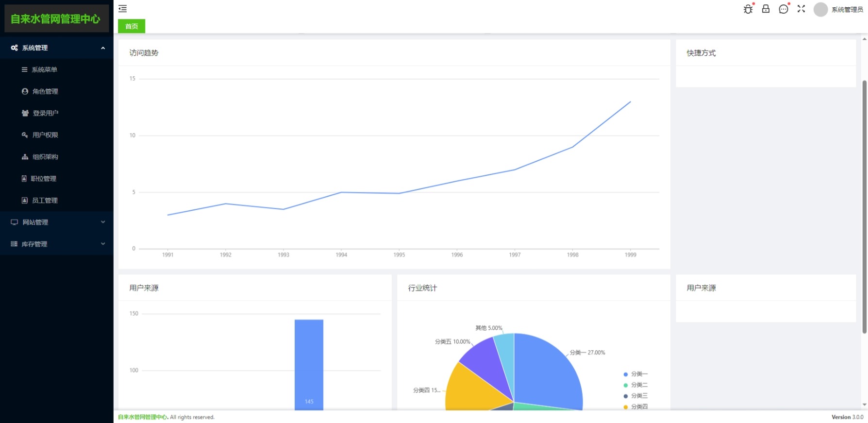Click the scrollbar up arrow
This screenshot has width=868, height=423.
864,39
